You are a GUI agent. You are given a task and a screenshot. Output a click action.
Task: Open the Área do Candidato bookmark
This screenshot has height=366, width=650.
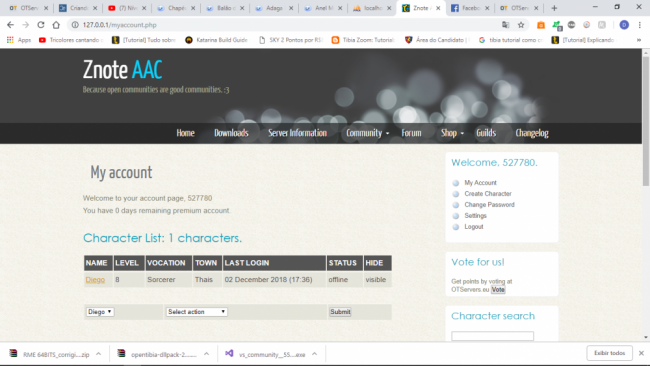coord(437,40)
